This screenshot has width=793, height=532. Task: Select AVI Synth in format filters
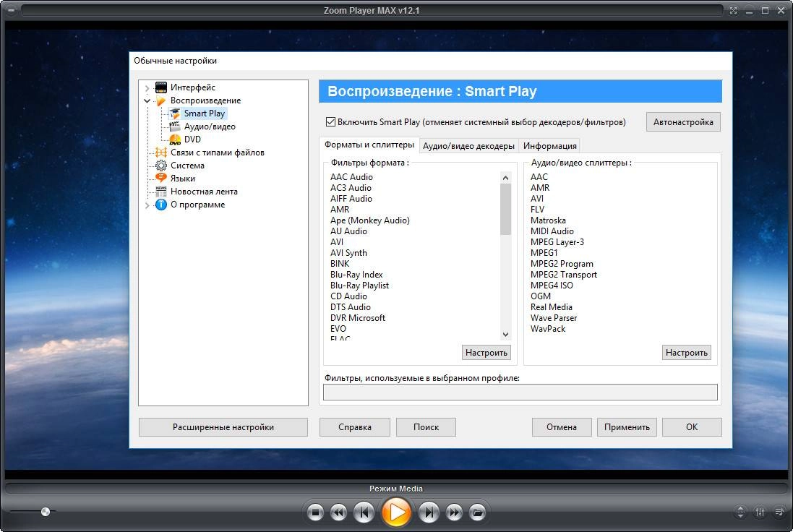click(348, 253)
